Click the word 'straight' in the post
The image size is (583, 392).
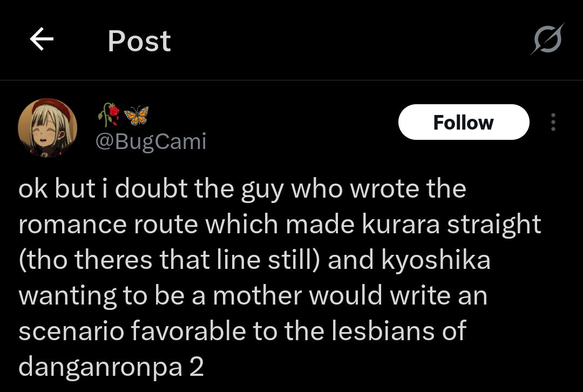(494, 225)
